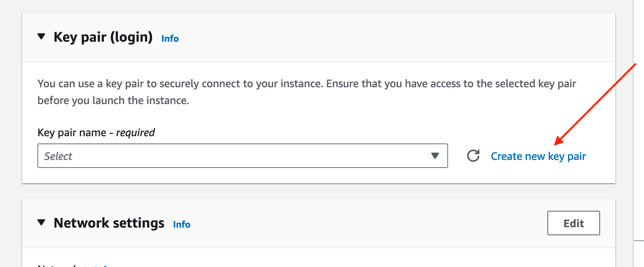This screenshot has height=267, width=644.
Task: Collapse the Key pair (login) section triangle
Action: pos(41,37)
